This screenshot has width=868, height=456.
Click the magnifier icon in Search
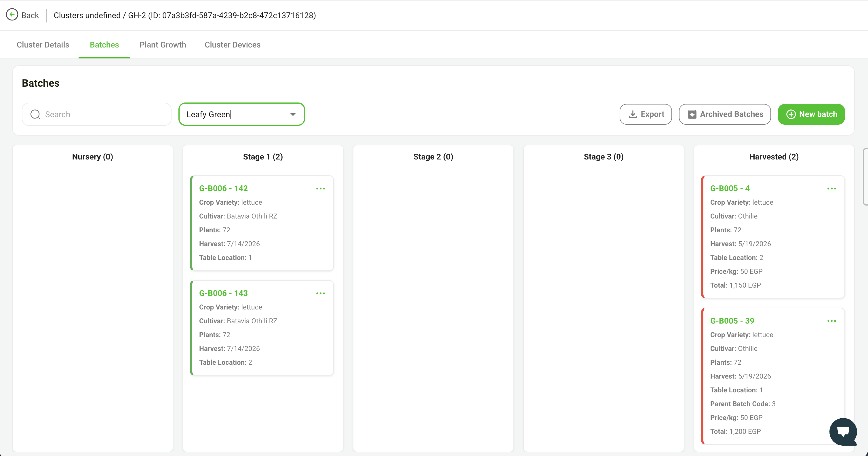(35, 114)
